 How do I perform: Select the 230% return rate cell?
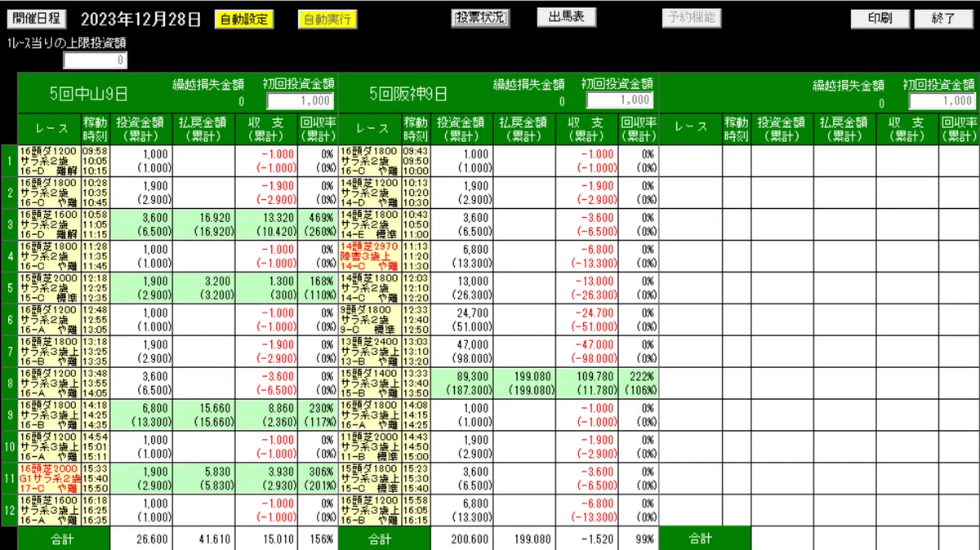click(318, 414)
